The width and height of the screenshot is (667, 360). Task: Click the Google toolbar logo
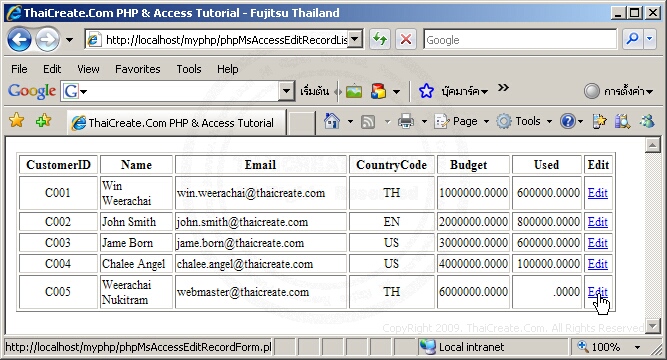(x=32, y=91)
